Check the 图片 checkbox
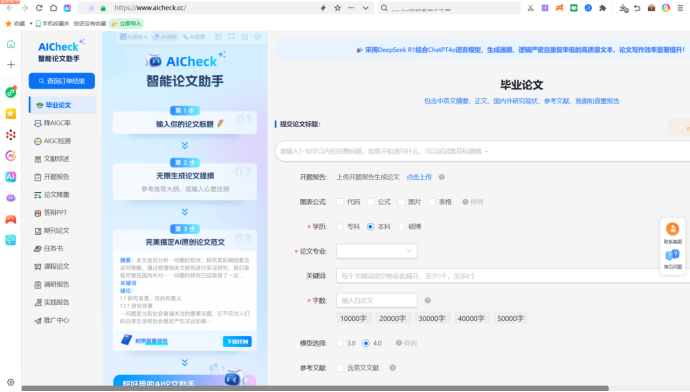 401,202
